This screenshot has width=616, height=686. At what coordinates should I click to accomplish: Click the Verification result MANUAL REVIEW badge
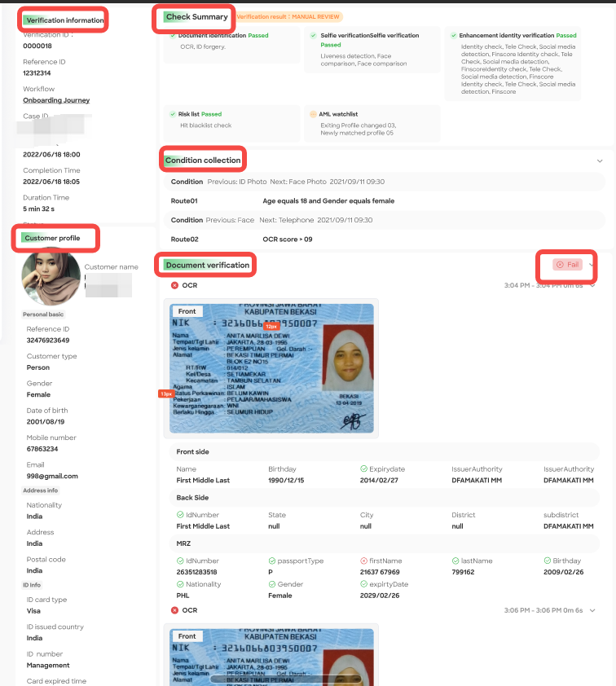(288, 16)
